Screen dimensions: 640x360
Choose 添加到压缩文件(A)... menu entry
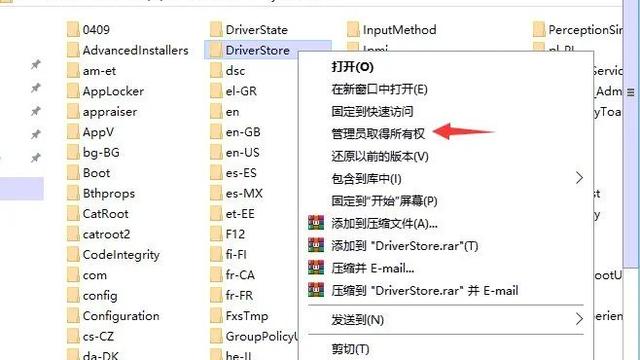pyautogui.click(x=446, y=223)
